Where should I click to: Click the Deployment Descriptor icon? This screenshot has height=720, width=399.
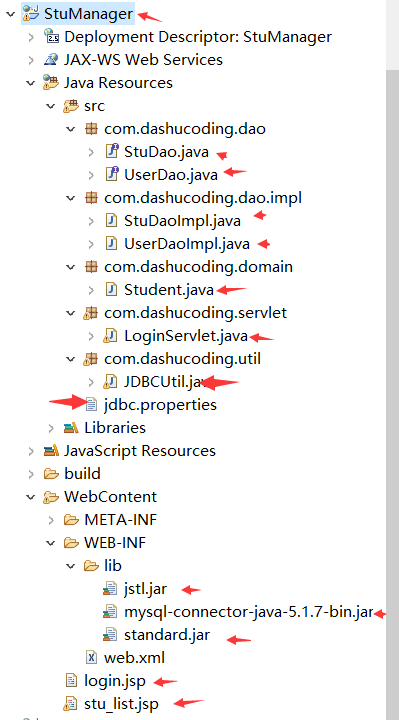click(x=51, y=36)
